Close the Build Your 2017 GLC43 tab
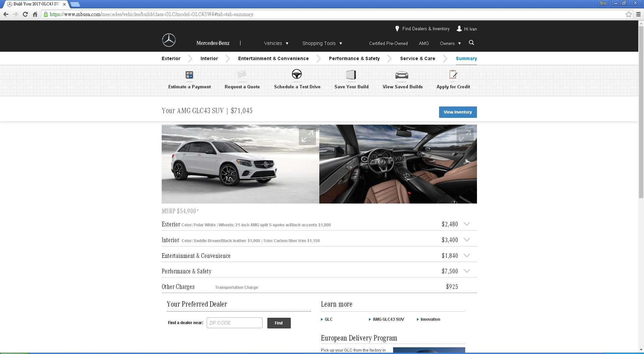This screenshot has width=644, height=354. tap(64, 4)
